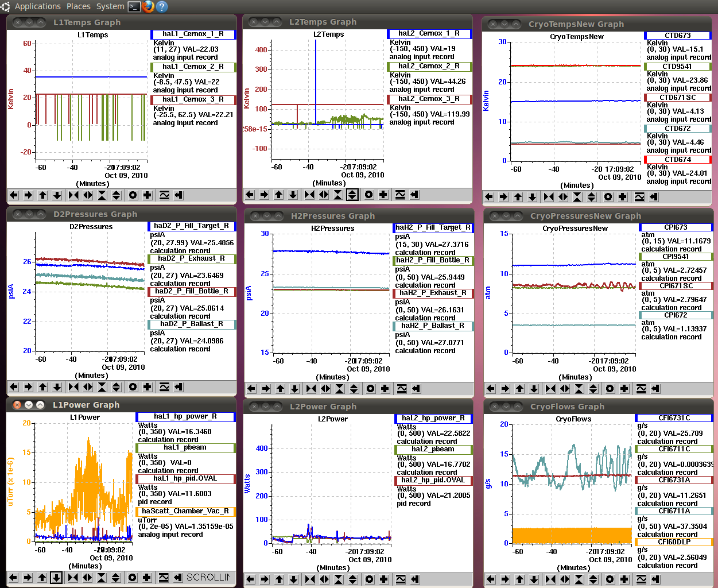Pan down arrow in L1Temps Graph
718x588 pixels.
(x=57, y=195)
